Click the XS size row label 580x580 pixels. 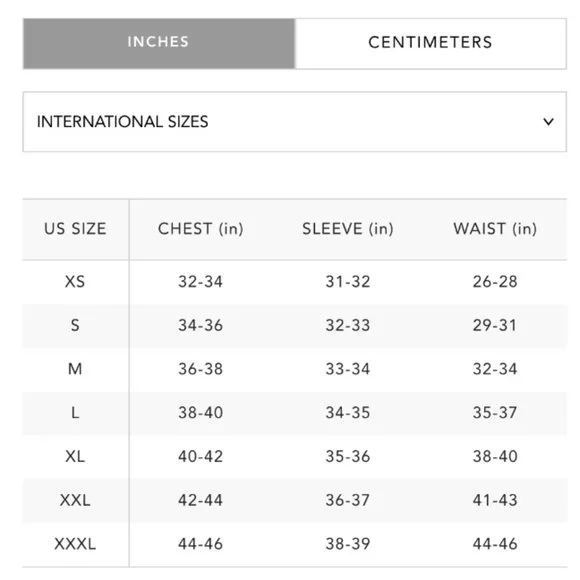point(75,282)
